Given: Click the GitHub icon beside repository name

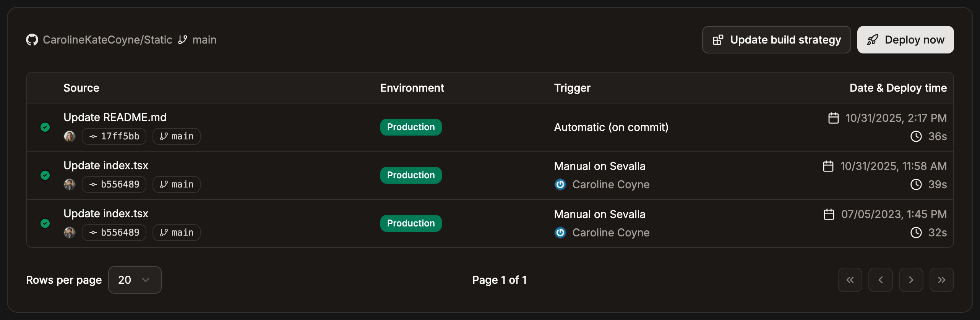Looking at the screenshot, I should coord(32,39).
